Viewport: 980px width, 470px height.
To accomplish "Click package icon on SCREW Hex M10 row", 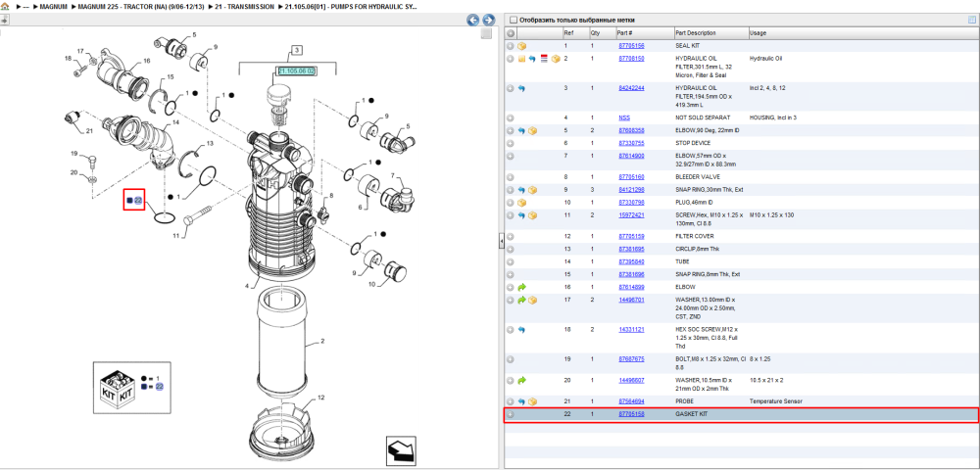I will [532, 215].
